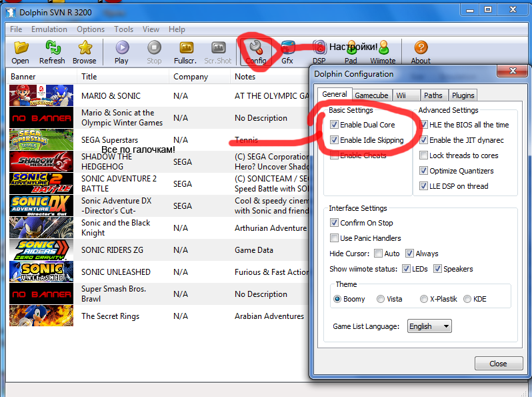532x397 pixels.
Task: Click the Close button in Dolphin Configuration
Action: 499,364
